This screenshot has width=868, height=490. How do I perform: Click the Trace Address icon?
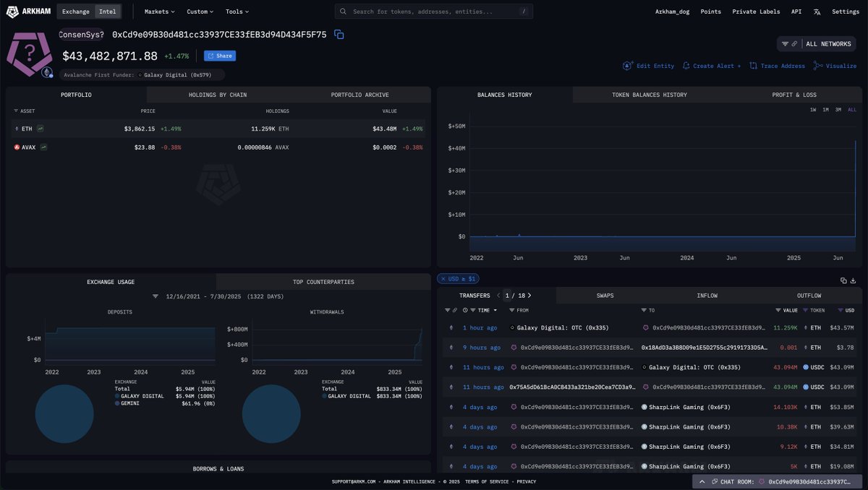[x=754, y=66]
